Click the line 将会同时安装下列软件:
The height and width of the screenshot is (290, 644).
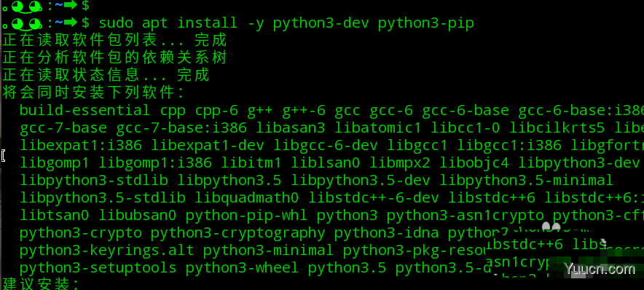tap(93, 93)
